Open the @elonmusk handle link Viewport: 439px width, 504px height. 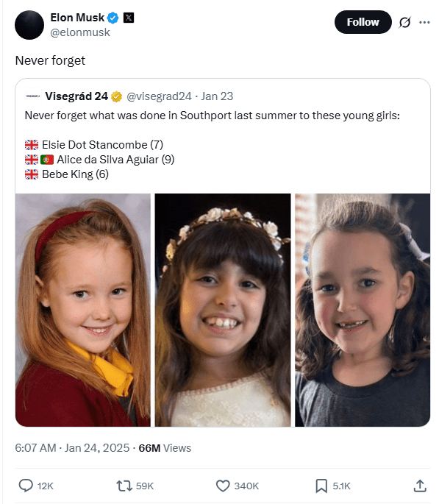tap(80, 32)
